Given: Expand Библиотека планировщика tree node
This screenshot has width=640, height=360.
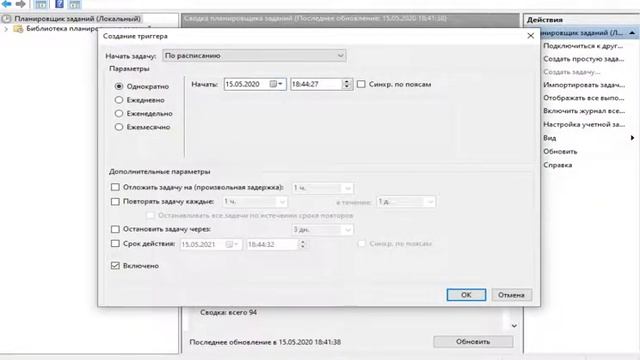Looking at the screenshot, I should pos(6,29).
